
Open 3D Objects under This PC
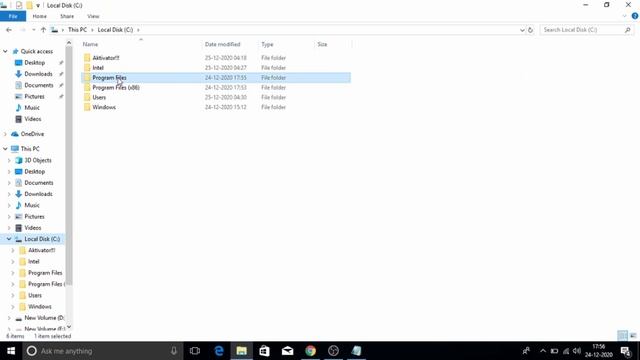38,160
